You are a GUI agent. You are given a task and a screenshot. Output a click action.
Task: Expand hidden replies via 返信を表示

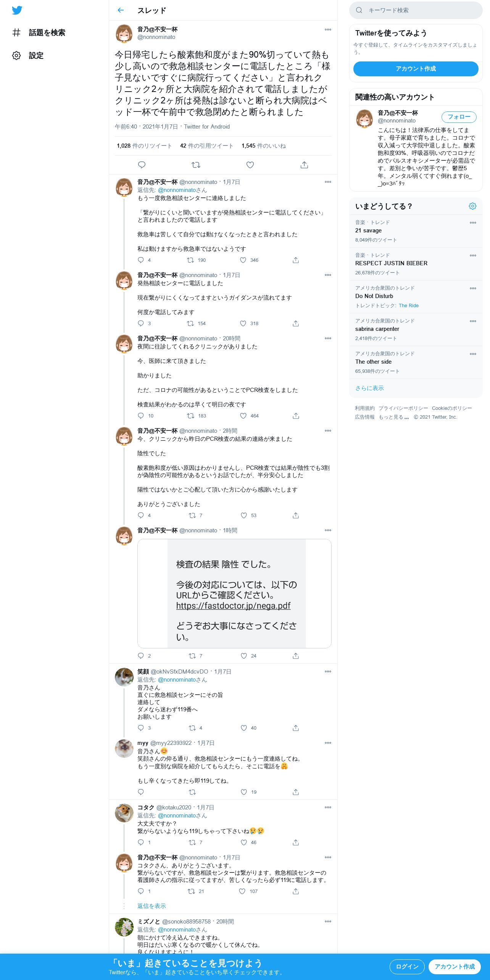coord(152,906)
